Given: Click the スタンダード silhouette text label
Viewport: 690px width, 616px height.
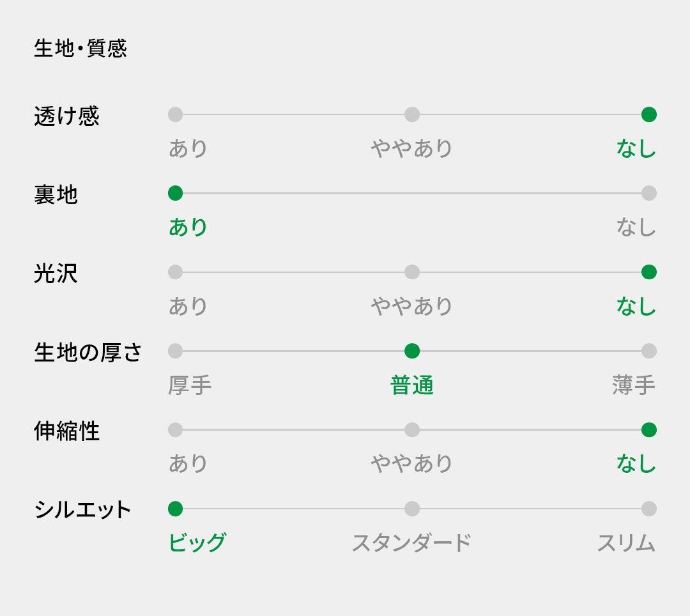Looking at the screenshot, I should pos(411,543).
